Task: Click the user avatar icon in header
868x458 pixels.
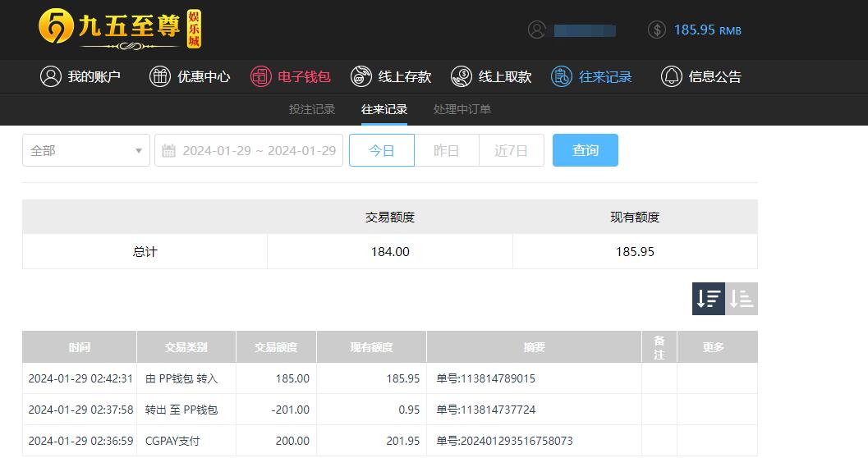Action: [x=536, y=30]
